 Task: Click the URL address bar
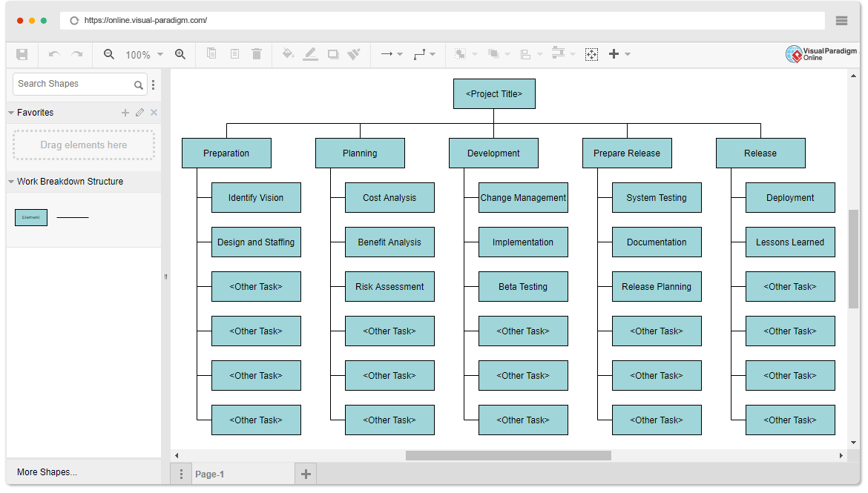tap(441, 21)
